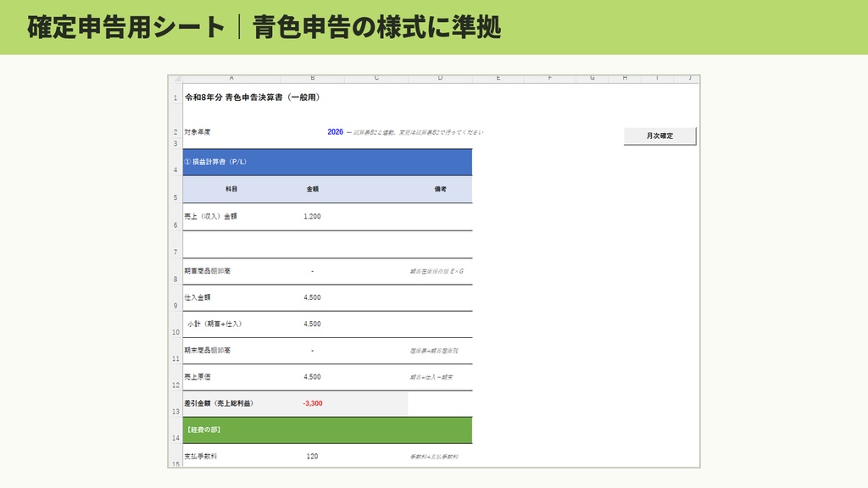Select row 11 header
The height and width of the screenshot is (488, 868).
tap(175, 351)
